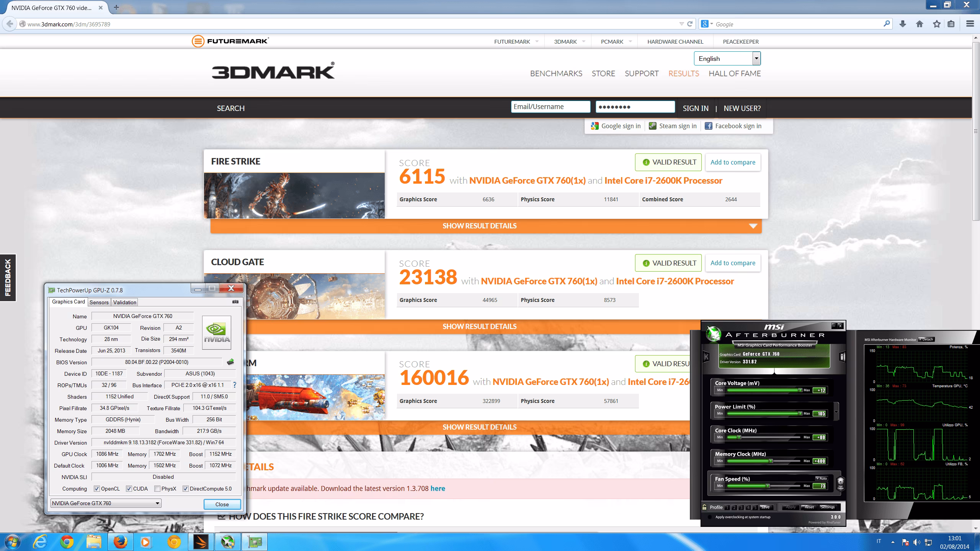Click the Email/Username field
Image resolution: width=980 pixels, height=551 pixels.
click(550, 107)
